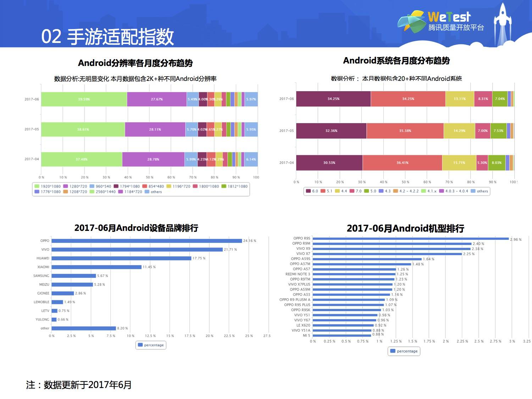Toggle the Android 6.0 legend entry
The image size is (532, 399).
[x=312, y=191]
